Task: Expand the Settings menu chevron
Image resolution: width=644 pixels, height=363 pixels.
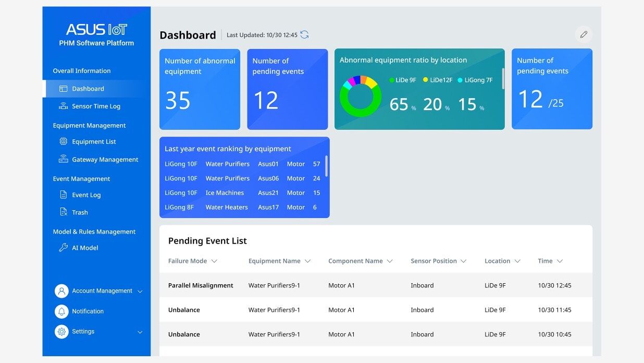Action: coord(140,332)
